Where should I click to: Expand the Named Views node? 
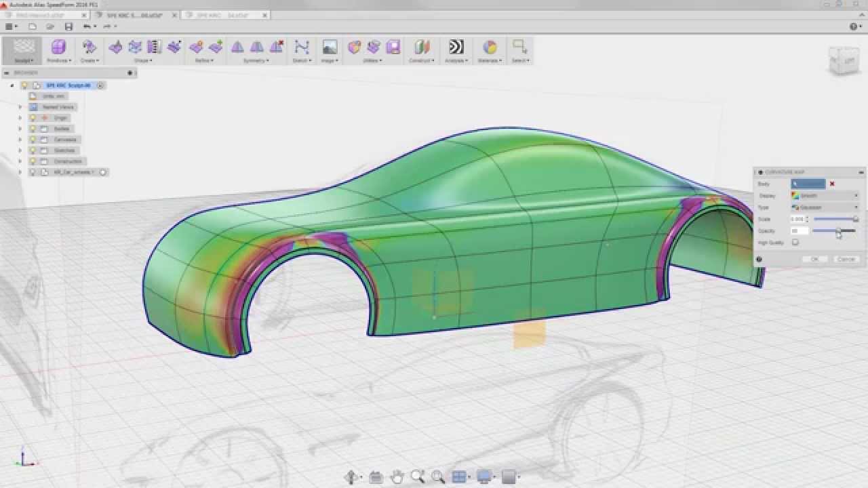(20, 107)
